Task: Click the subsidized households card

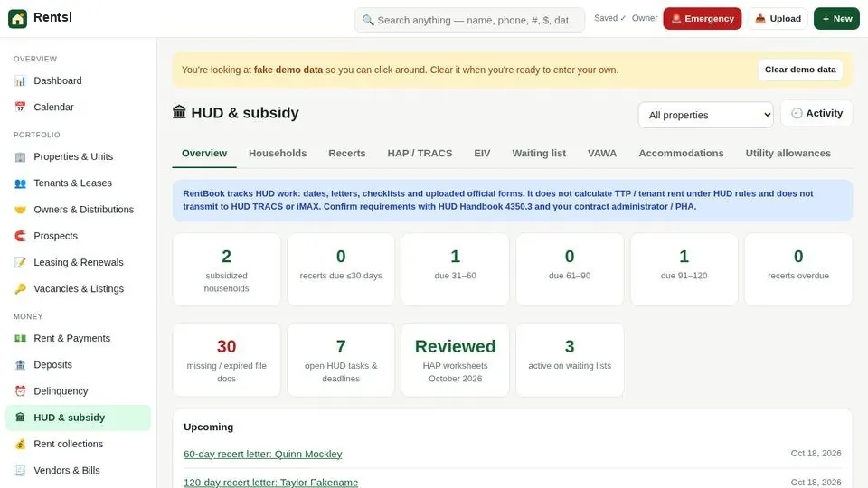Action: (226, 269)
